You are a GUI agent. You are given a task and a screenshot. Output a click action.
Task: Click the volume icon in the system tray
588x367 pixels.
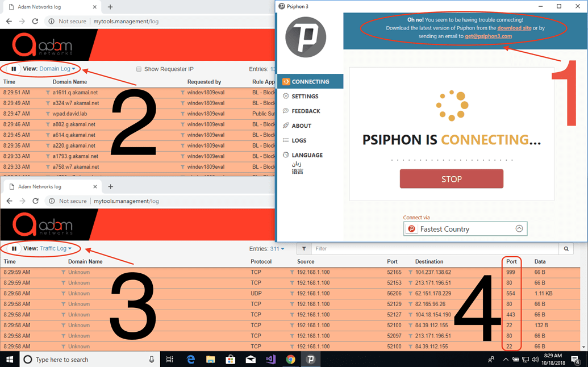(535, 360)
